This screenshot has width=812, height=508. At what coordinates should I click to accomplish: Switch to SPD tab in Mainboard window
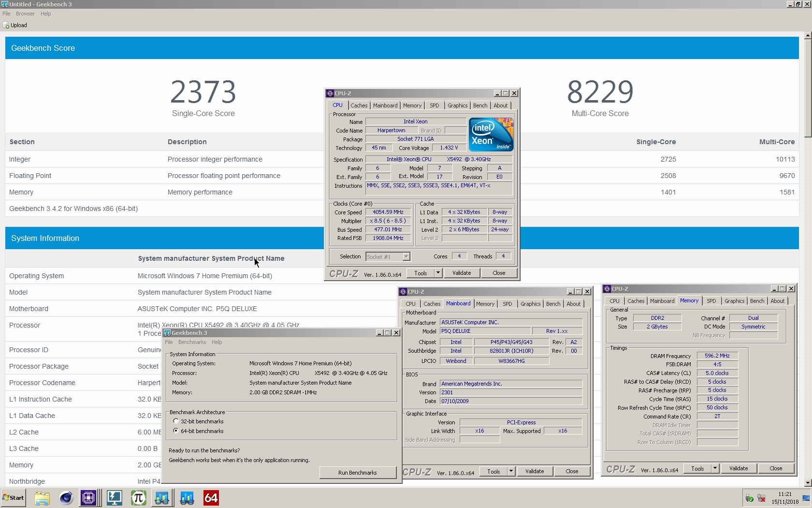[507, 304]
